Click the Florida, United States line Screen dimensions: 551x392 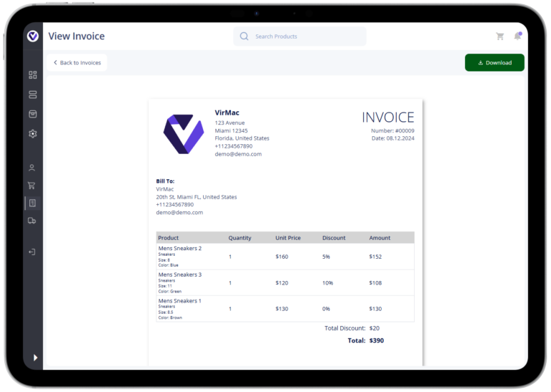pyautogui.click(x=242, y=138)
